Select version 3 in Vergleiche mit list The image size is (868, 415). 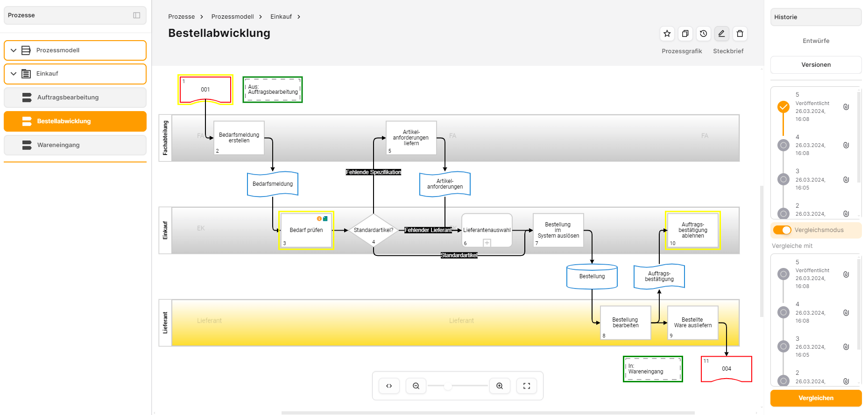click(783, 346)
